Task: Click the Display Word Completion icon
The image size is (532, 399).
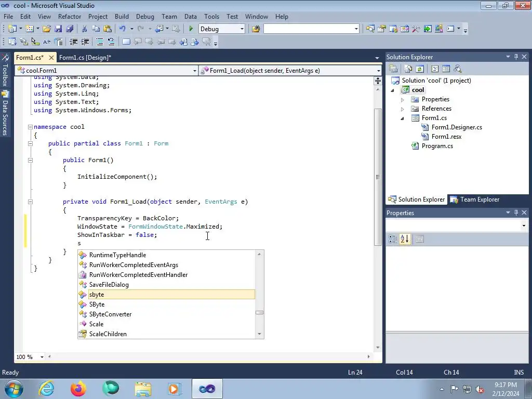Action: click(x=46, y=42)
